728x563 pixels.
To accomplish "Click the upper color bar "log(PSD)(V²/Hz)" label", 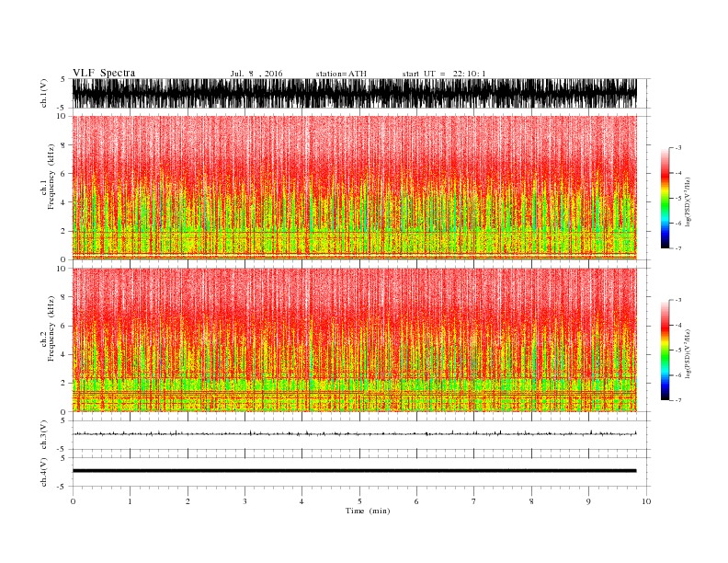I will [688, 202].
